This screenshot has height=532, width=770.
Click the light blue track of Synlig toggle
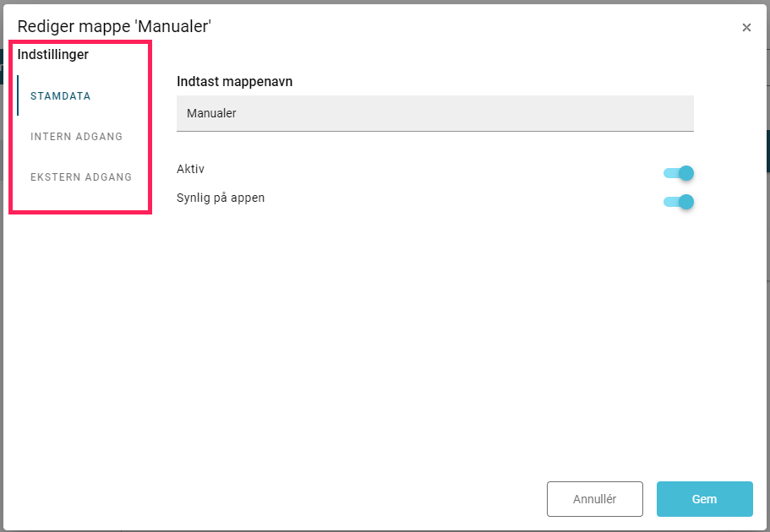click(670, 202)
